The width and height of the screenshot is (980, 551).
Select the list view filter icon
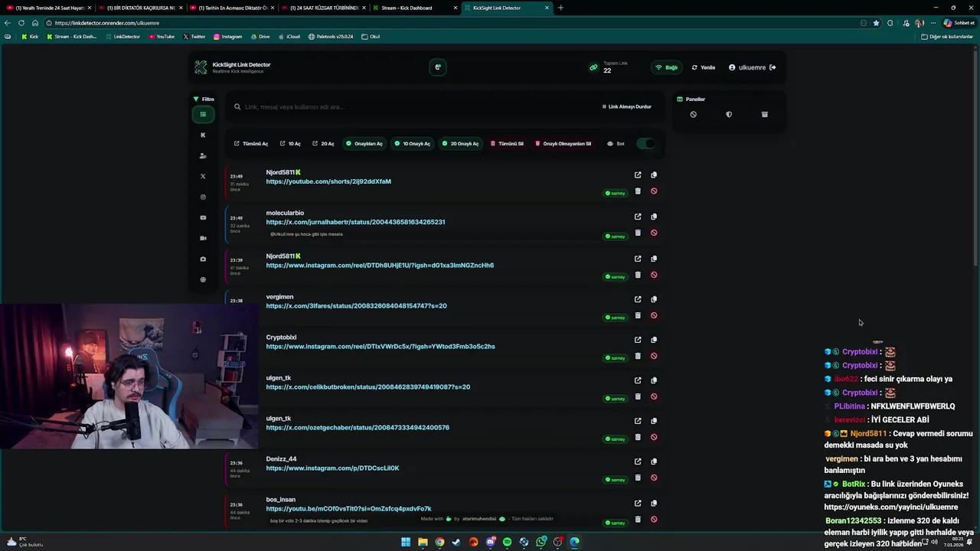coord(203,115)
